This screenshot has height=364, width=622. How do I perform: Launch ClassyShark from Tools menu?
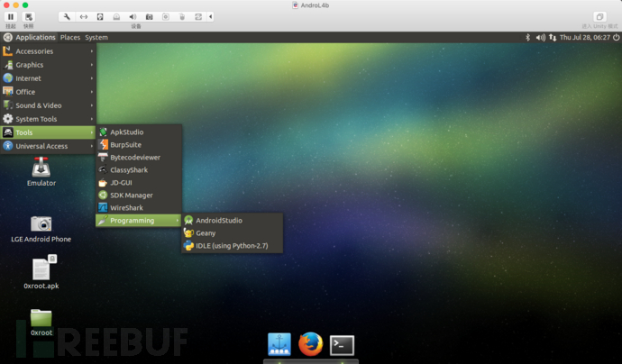pyautogui.click(x=139, y=170)
